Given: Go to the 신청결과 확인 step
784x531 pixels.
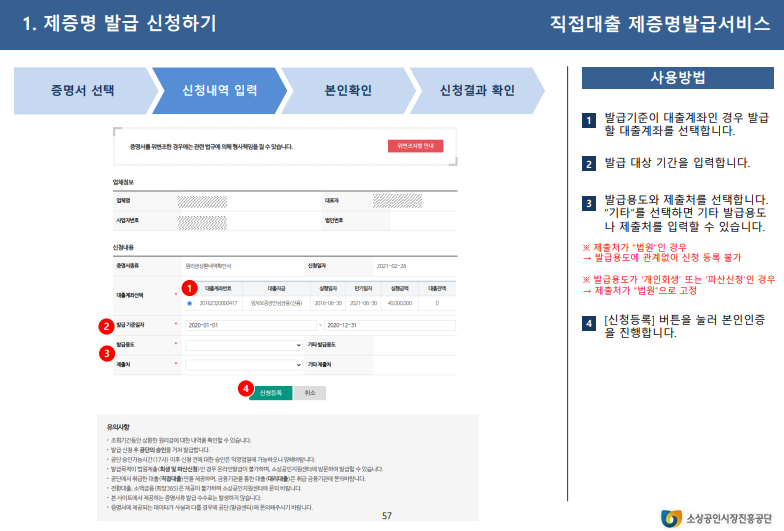Looking at the screenshot, I should coord(477,90).
